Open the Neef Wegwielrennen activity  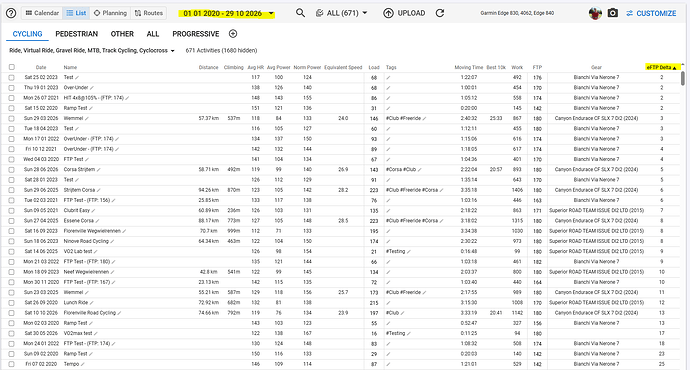[86, 272]
